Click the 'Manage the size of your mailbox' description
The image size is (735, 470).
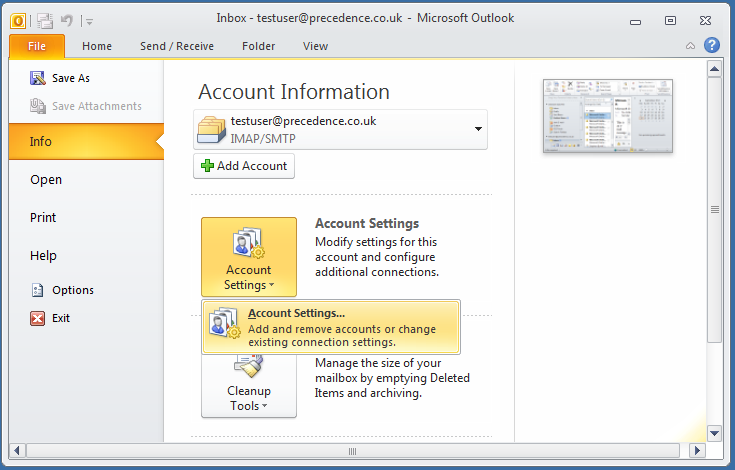click(x=392, y=378)
